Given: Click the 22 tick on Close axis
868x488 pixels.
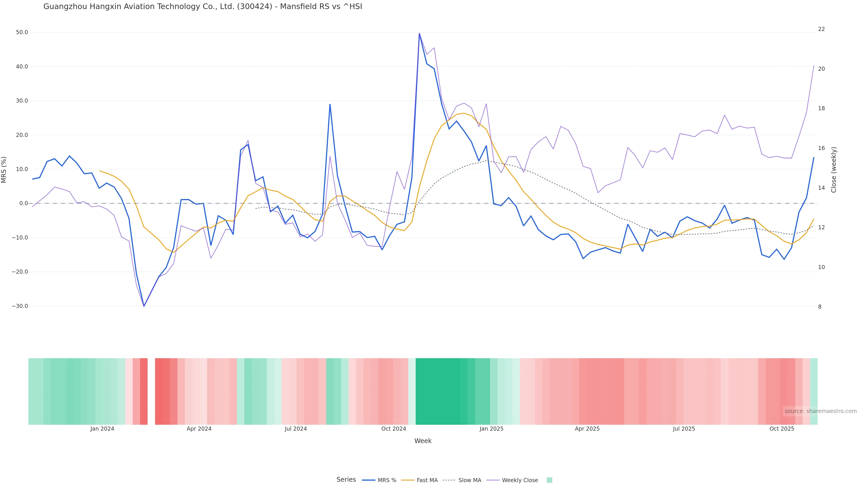Looking at the screenshot, I should [x=821, y=29].
